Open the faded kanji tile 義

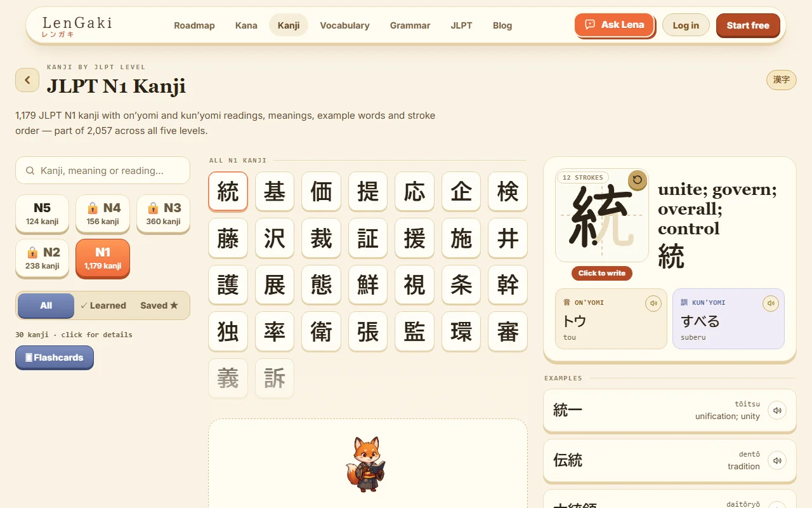coord(228,378)
